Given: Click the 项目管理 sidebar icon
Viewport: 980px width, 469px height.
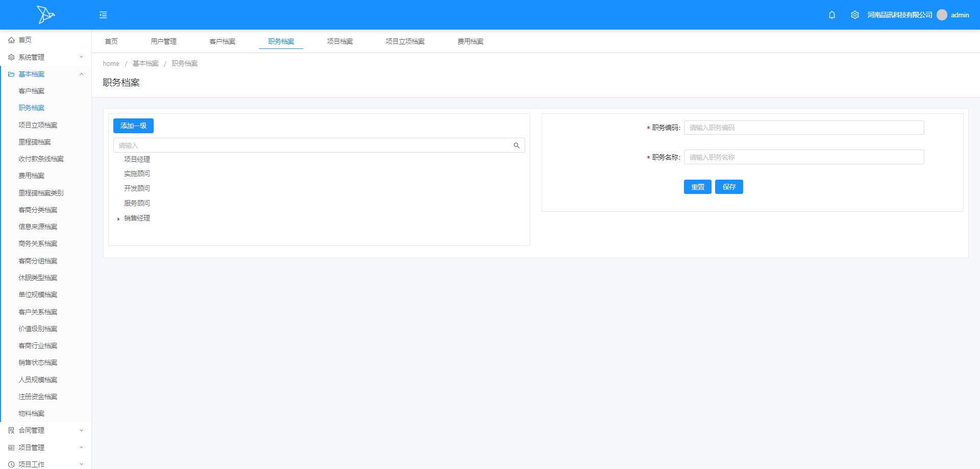Looking at the screenshot, I should point(11,448).
